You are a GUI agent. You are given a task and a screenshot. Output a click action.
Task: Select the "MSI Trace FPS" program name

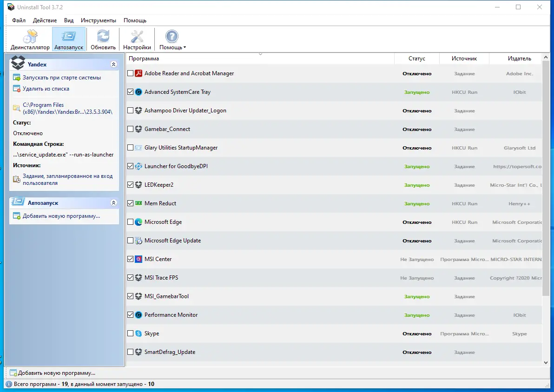click(x=161, y=278)
